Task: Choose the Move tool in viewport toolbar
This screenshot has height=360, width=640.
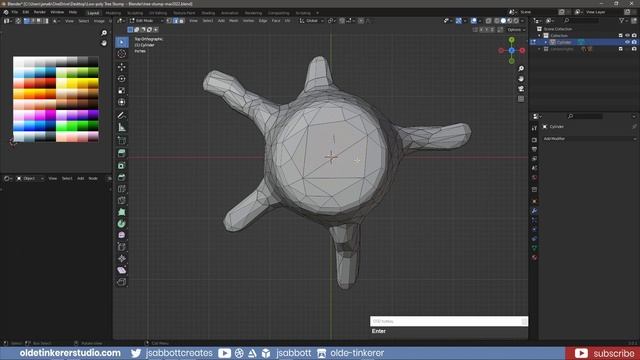Action: (x=122, y=67)
